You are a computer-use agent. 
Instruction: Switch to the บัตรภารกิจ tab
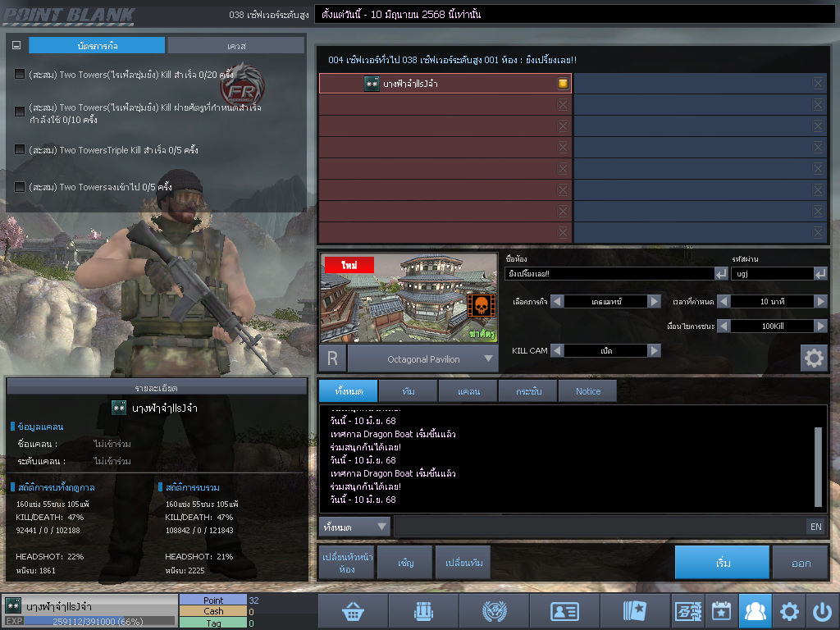97,46
